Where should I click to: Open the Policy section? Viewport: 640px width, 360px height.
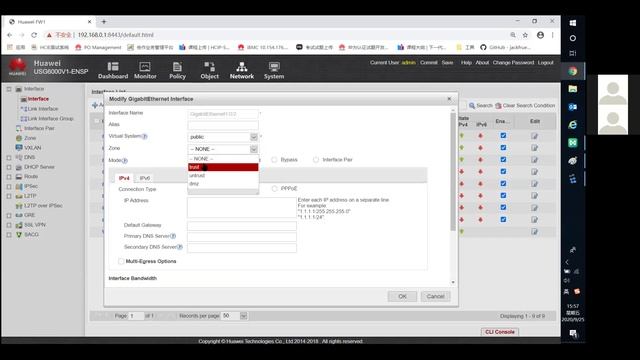pos(177,70)
